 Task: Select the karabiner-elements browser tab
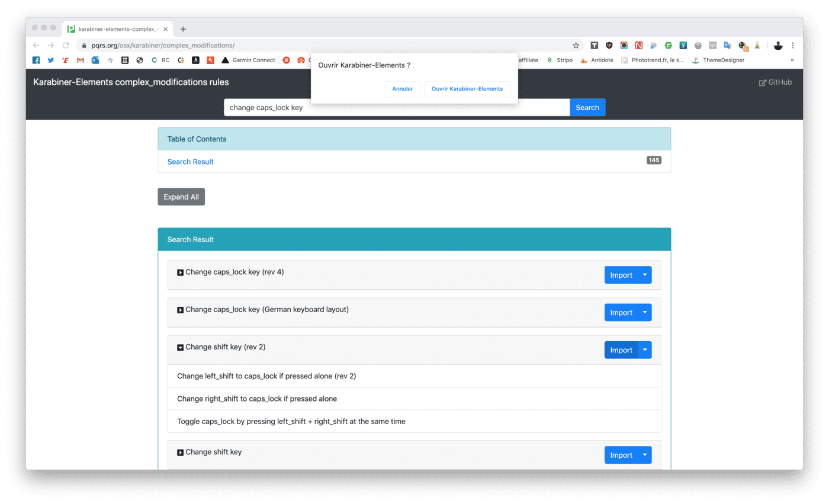point(117,29)
